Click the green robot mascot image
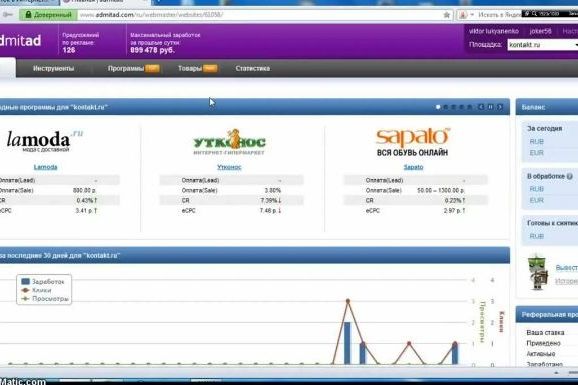Viewport: 578px width, 385px height. pos(537,272)
